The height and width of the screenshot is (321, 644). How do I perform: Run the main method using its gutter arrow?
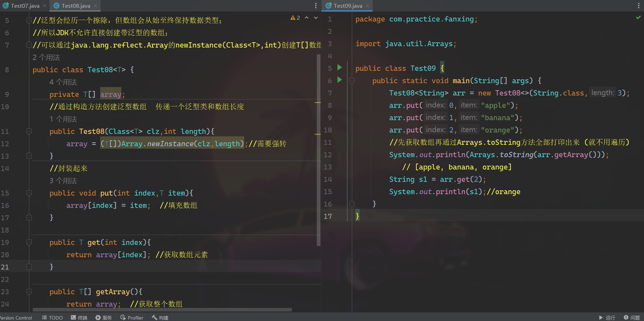339,80
